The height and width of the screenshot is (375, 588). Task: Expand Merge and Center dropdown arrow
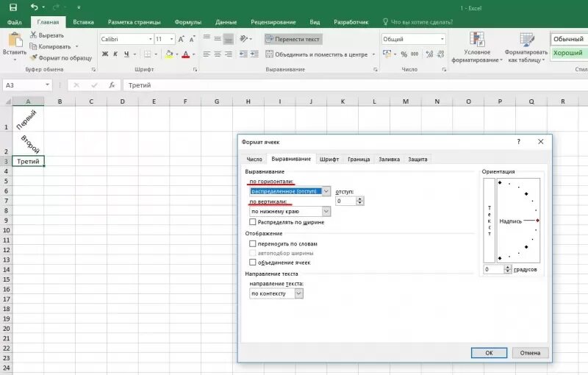373,54
